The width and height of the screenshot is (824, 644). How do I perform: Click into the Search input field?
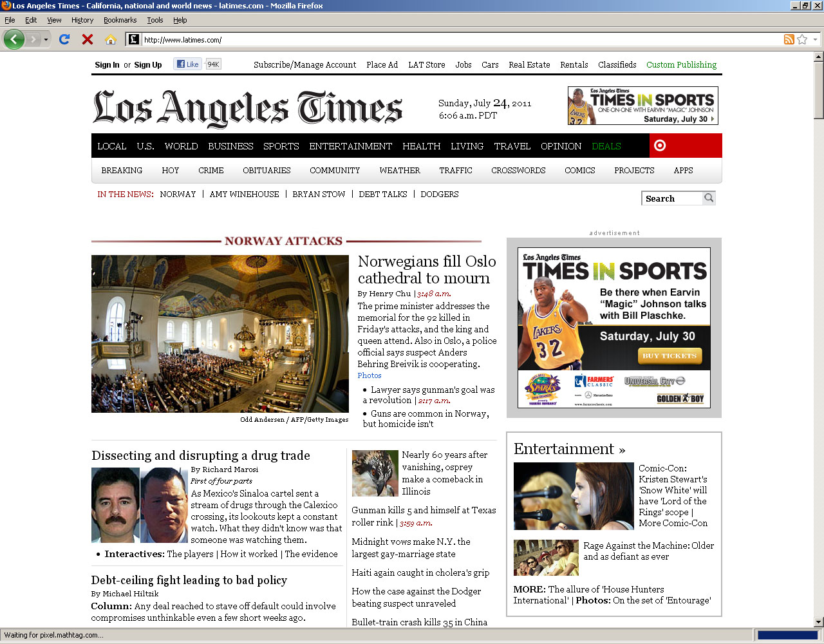[x=672, y=198]
